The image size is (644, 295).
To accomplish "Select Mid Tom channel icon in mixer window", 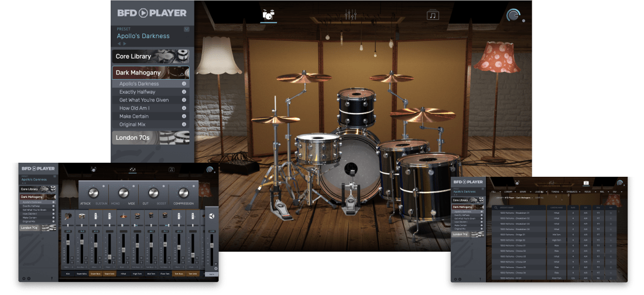I will [x=151, y=216].
